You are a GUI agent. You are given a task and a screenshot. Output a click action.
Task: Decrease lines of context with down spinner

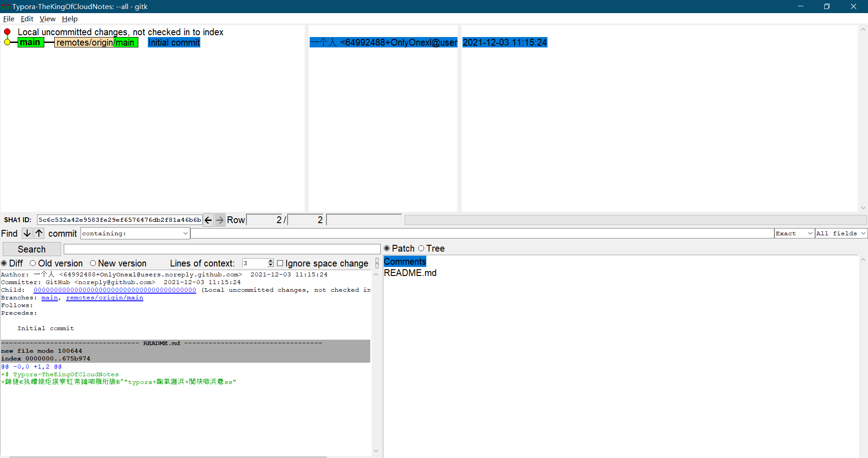(270, 266)
